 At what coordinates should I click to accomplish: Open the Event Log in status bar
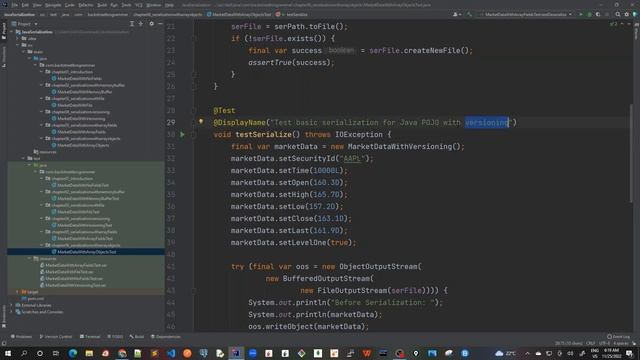point(618,337)
